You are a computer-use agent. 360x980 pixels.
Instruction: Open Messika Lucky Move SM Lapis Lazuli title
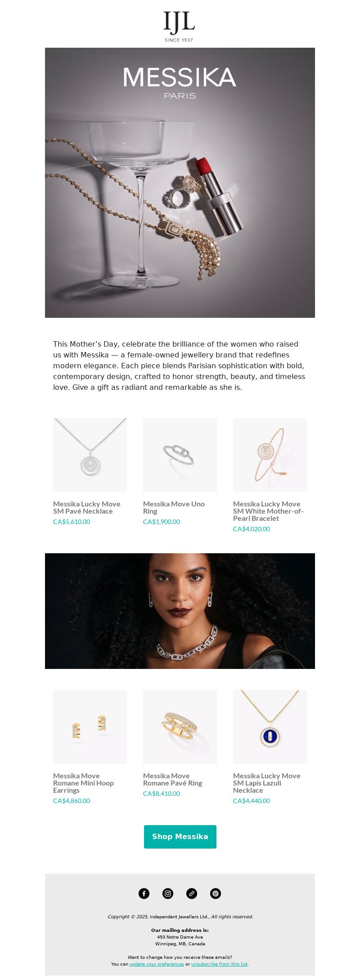(x=266, y=783)
